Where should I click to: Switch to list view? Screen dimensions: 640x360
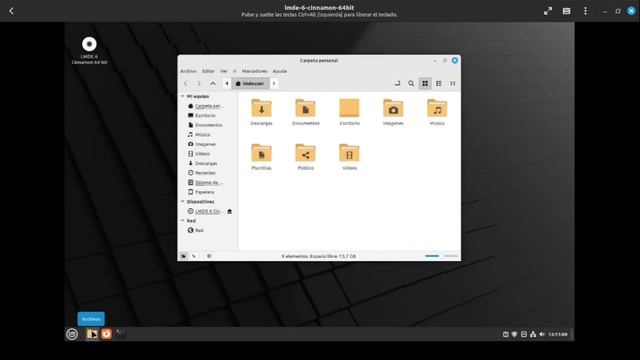[x=439, y=83]
